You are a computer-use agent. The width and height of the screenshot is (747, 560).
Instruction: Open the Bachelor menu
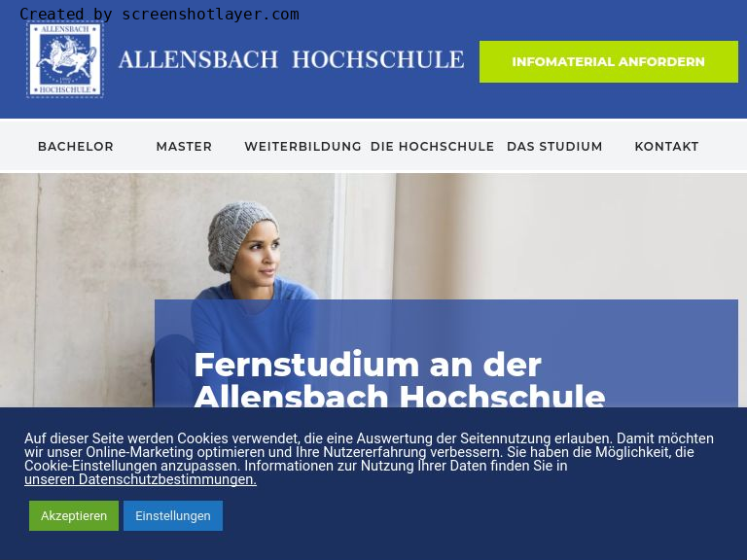pos(76,146)
